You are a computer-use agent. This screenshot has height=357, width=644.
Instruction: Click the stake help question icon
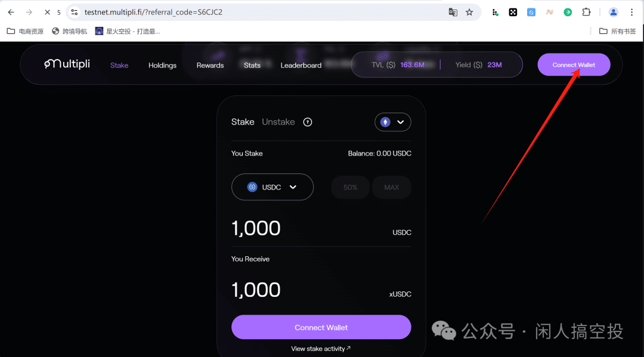pyautogui.click(x=308, y=122)
